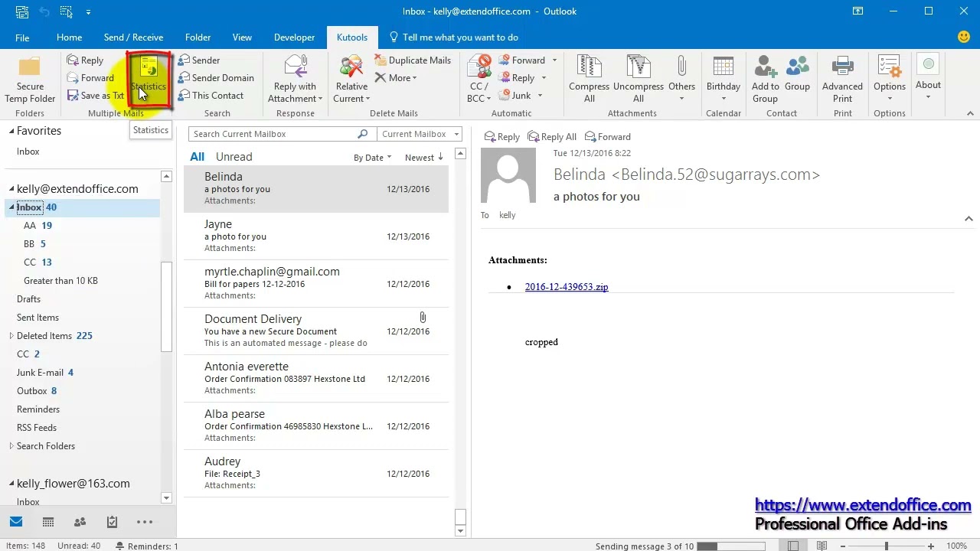Image resolution: width=980 pixels, height=551 pixels.
Task: Open the CC / BCC automatic tool
Action: click(x=479, y=80)
